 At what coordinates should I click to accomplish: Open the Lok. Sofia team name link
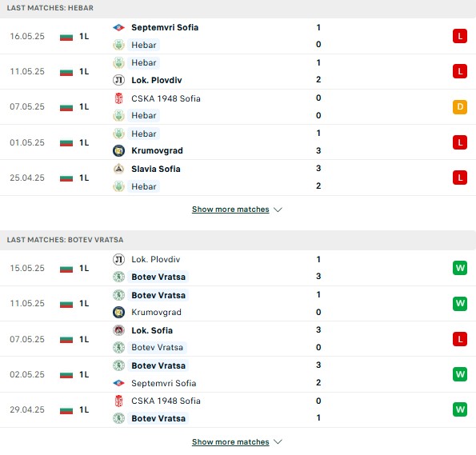coord(152,330)
